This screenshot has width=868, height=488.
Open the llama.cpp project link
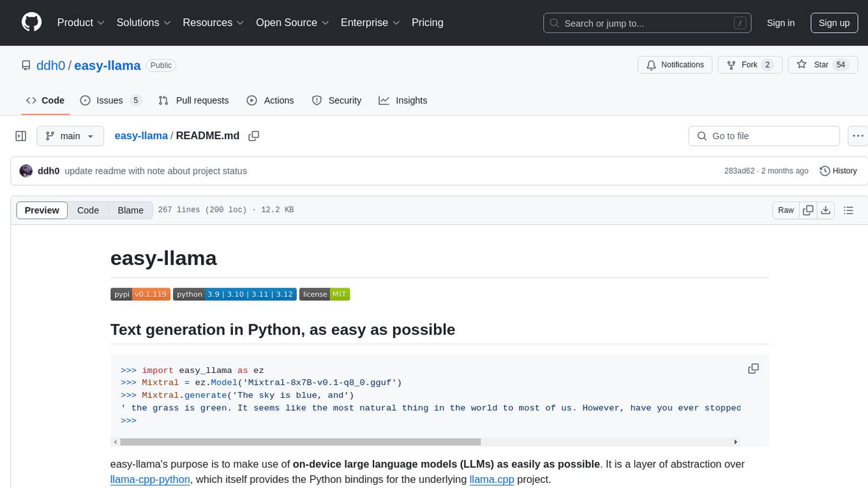point(491,479)
